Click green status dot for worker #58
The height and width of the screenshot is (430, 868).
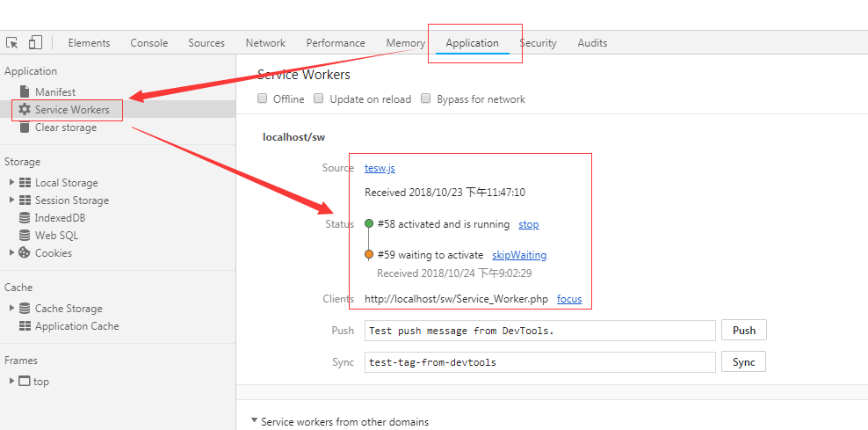tap(369, 224)
